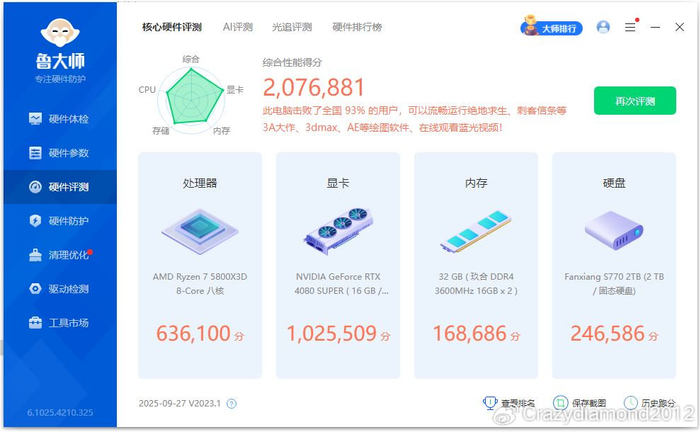Go to 硬件防护 section
This screenshot has width=700, height=432.
pyautogui.click(x=58, y=220)
